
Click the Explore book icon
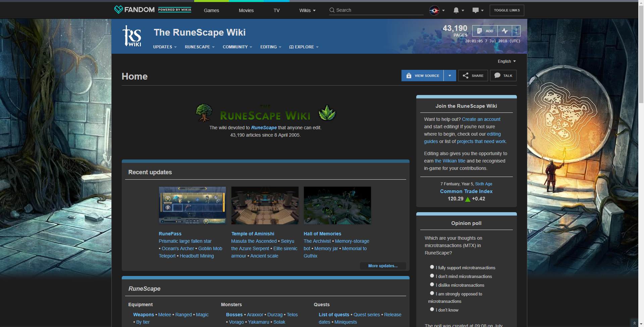click(x=291, y=47)
